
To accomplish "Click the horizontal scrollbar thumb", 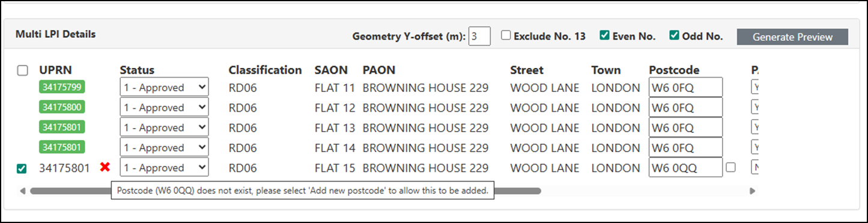I will tap(285, 191).
